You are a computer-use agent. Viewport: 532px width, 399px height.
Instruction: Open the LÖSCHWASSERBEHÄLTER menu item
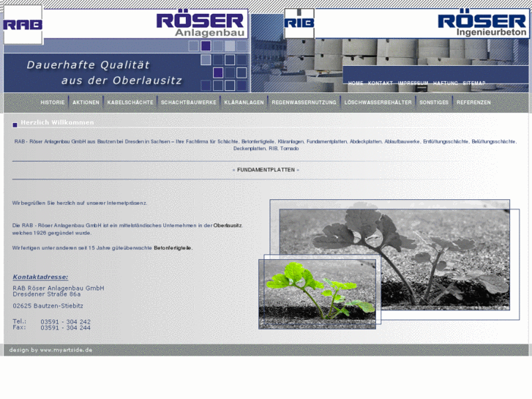tap(378, 102)
